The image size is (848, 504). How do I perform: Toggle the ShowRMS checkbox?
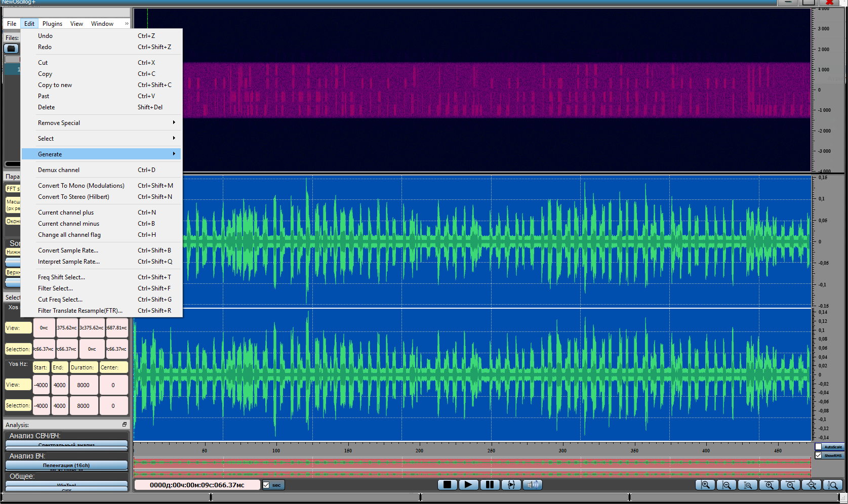coord(819,455)
